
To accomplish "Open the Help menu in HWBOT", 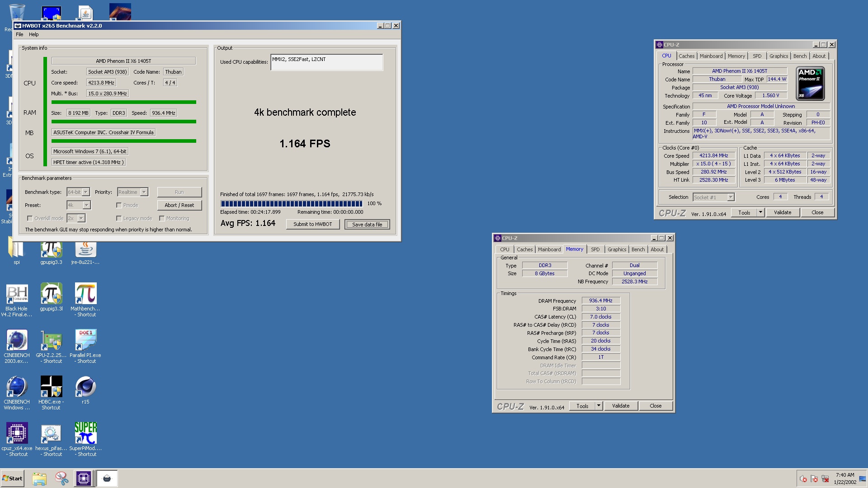I will pyautogui.click(x=34, y=34).
